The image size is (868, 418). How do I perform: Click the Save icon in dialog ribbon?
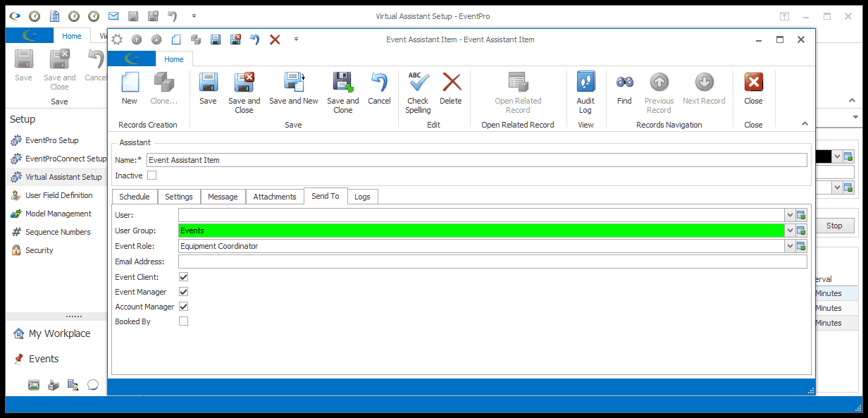coord(208,82)
